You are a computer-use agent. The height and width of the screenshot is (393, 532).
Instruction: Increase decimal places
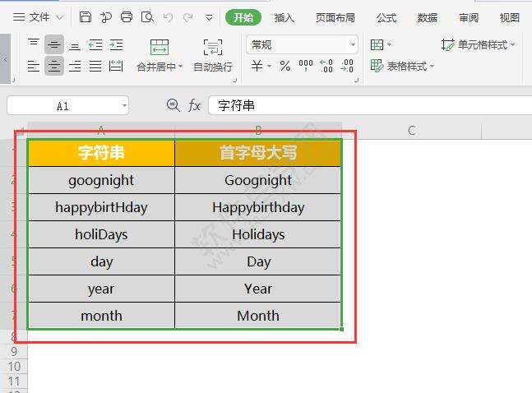point(326,66)
